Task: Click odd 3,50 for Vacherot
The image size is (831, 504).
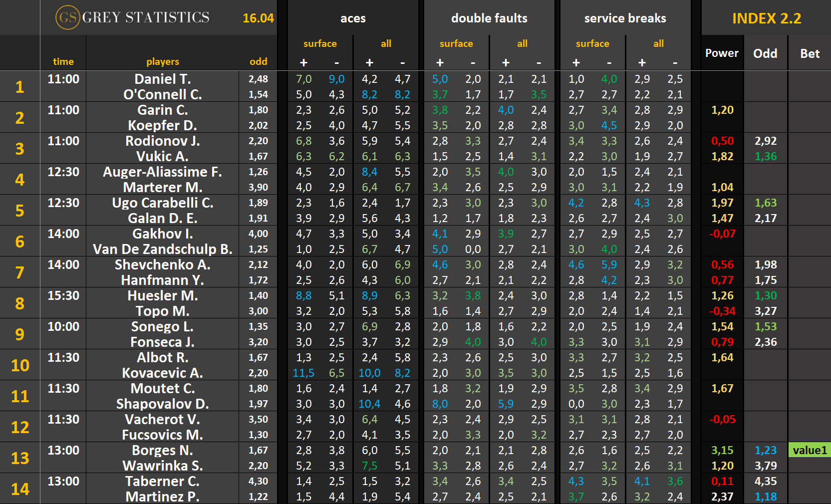Action: [258, 419]
